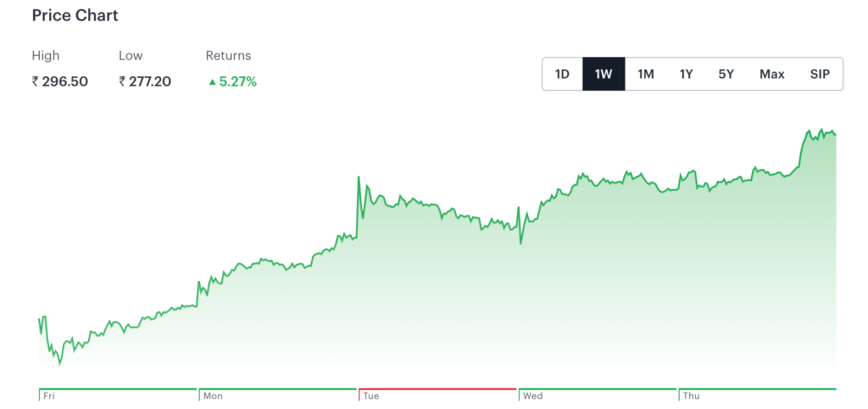Select the 1D time range tab
868x409 pixels.
tap(562, 74)
